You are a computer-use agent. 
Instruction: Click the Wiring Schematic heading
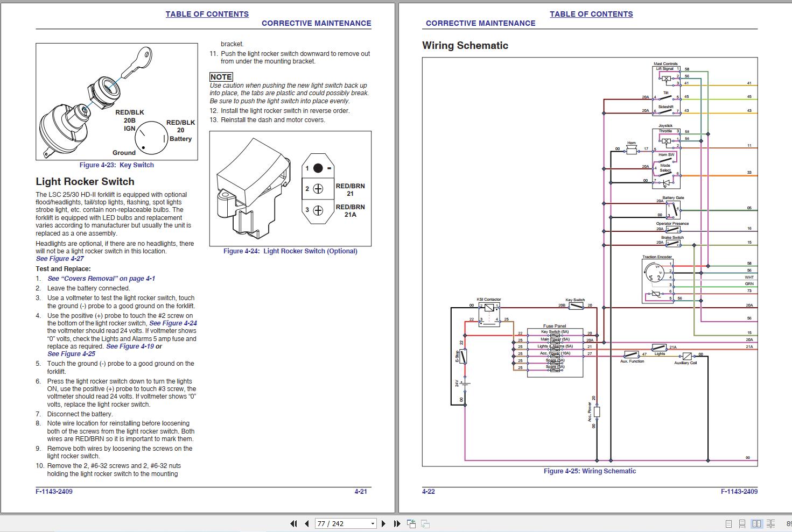point(465,46)
